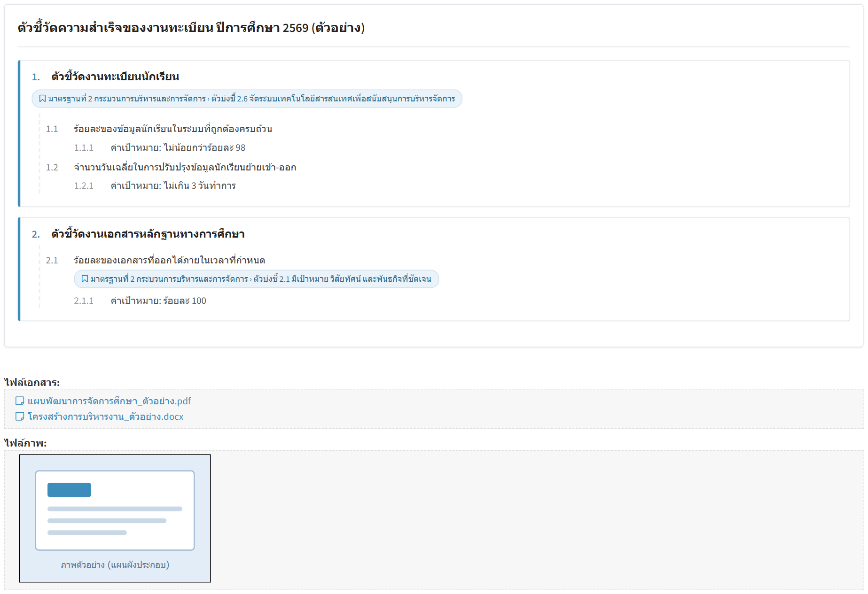The image size is (868, 594).
Task: Click the file icon beside แผนพัฒนาการจัดการศึกษา_ตัวอย่าง.pdf
Action: (x=20, y=401)
